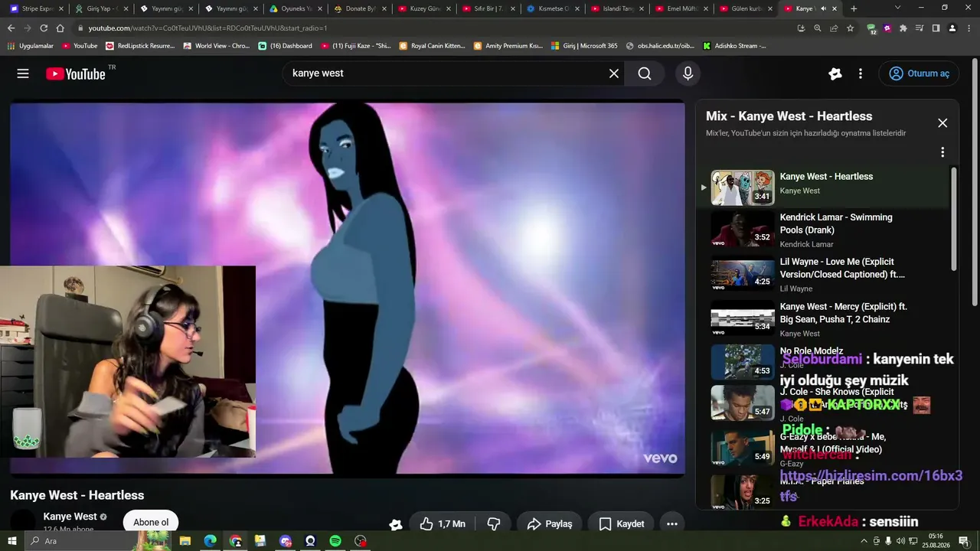Submit search with magnifier button
The height and width of the screenshot is (551, 980).
point(645,73)
